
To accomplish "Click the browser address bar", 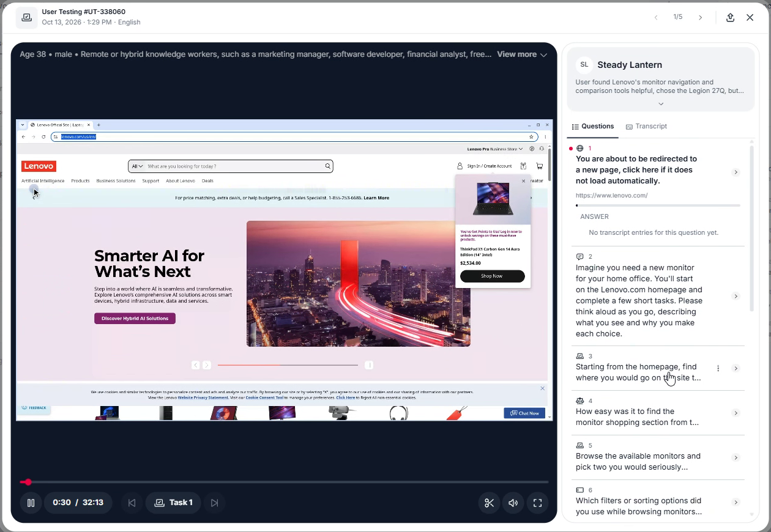I will point(294,137).
